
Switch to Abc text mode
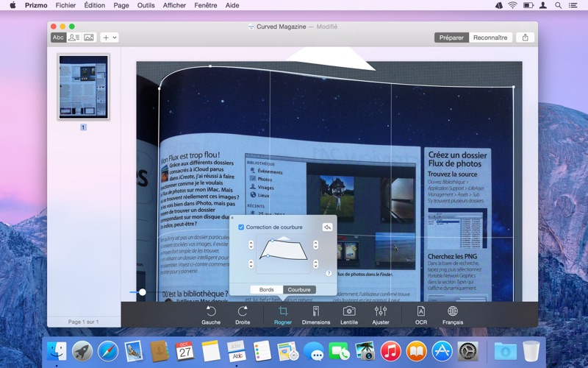pos(58,38)
